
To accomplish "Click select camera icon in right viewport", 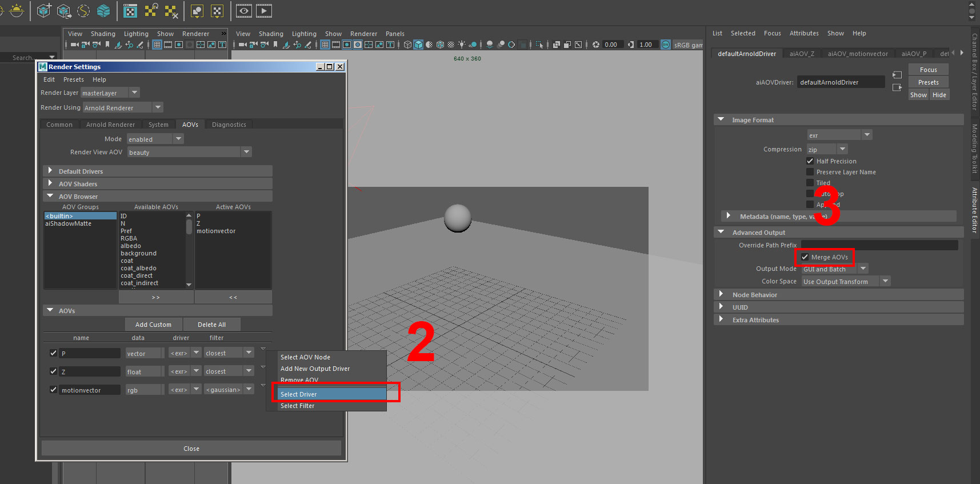I will point(242,45).
